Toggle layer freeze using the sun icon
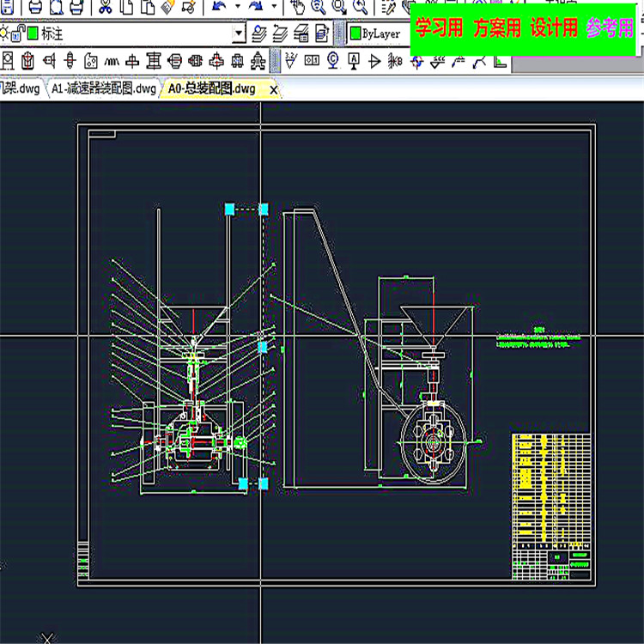The width and height of the screenshot is (644, 644). pos(4,33)
